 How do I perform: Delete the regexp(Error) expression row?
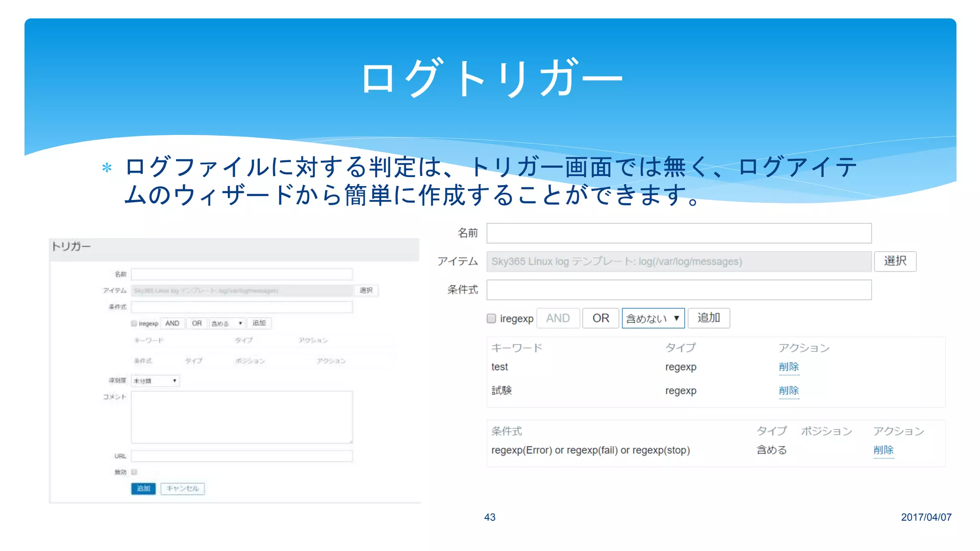(x=883, y=450)
